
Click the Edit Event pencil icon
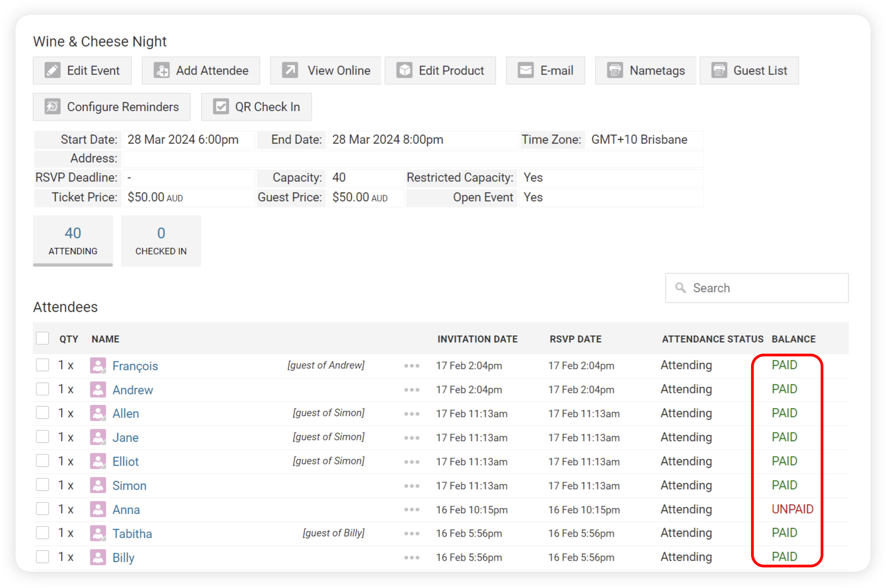(53, 70)
